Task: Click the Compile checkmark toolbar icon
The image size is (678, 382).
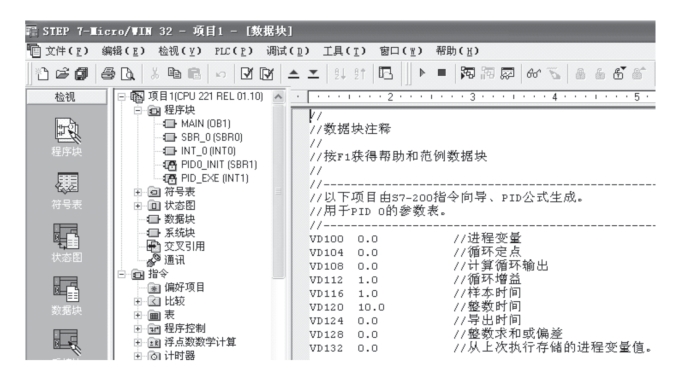Action: coord(246,74)
